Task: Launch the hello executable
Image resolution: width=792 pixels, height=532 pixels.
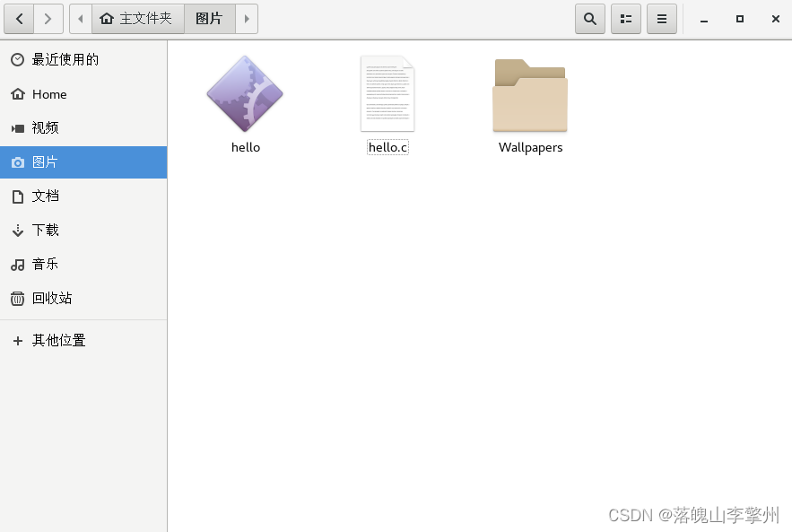Action: click(245, 94)
